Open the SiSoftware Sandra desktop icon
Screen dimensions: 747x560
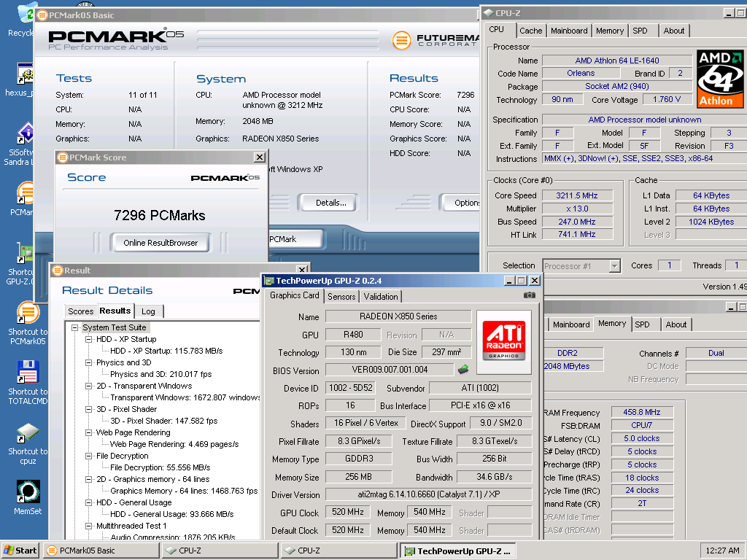pos(25,133)
